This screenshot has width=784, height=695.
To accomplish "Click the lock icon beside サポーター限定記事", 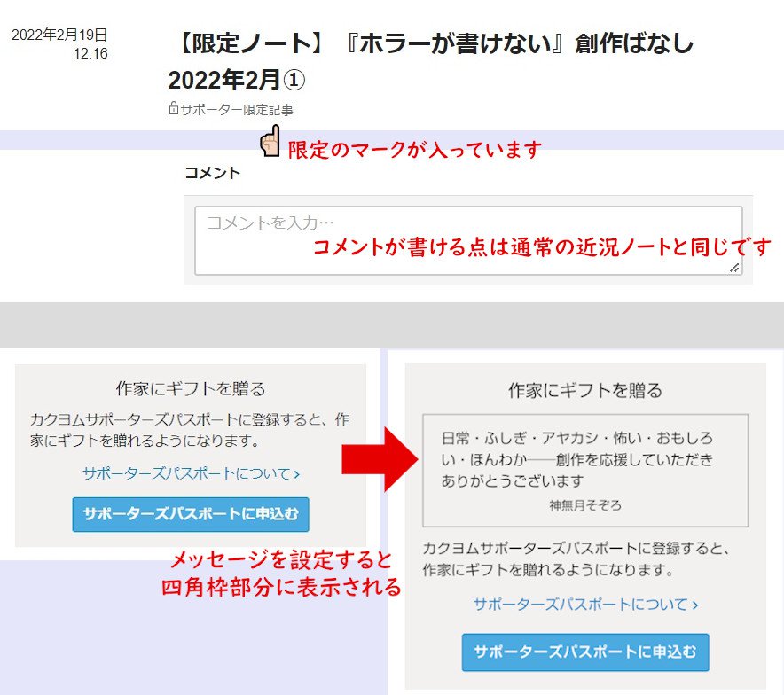I will (173, 110).
